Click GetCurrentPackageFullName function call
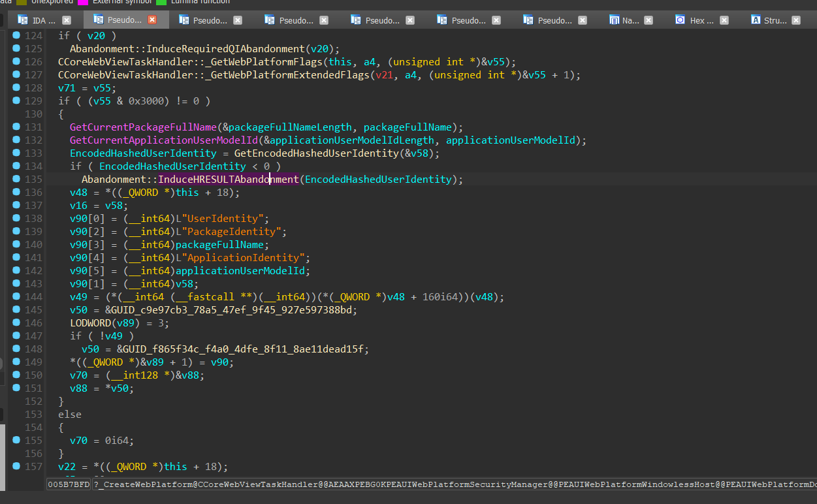817x504 pixels. (x=144, y=127)
